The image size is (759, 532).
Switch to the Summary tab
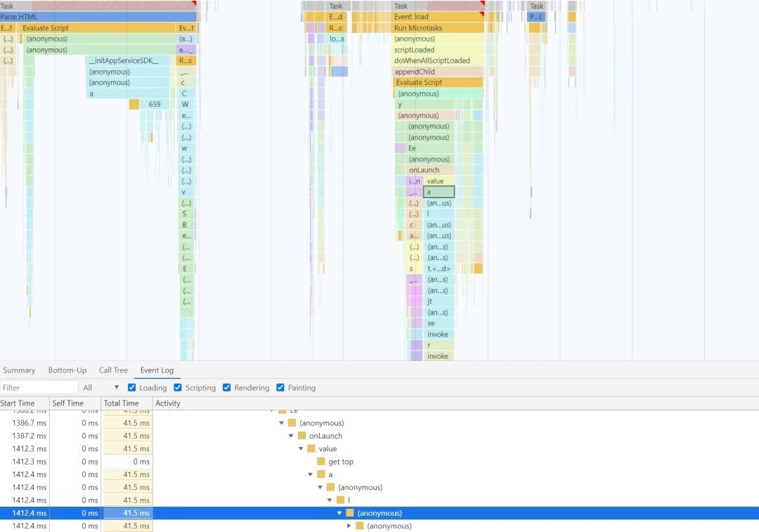19,370
